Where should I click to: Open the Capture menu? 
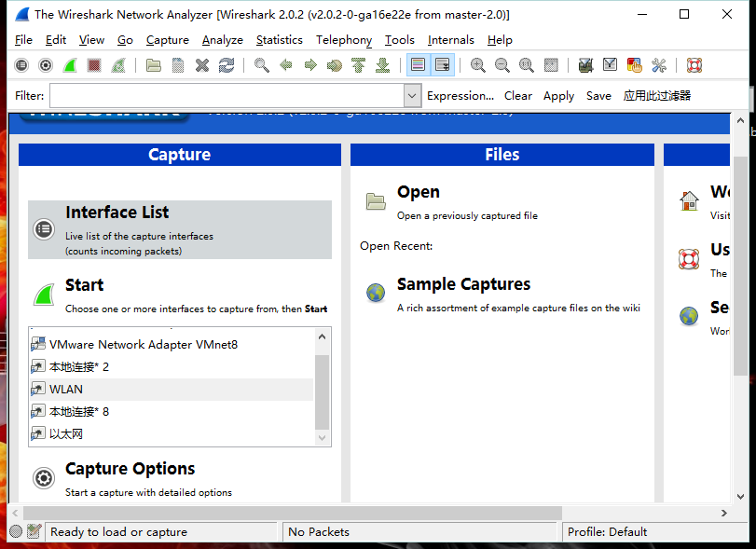point(167,40)
